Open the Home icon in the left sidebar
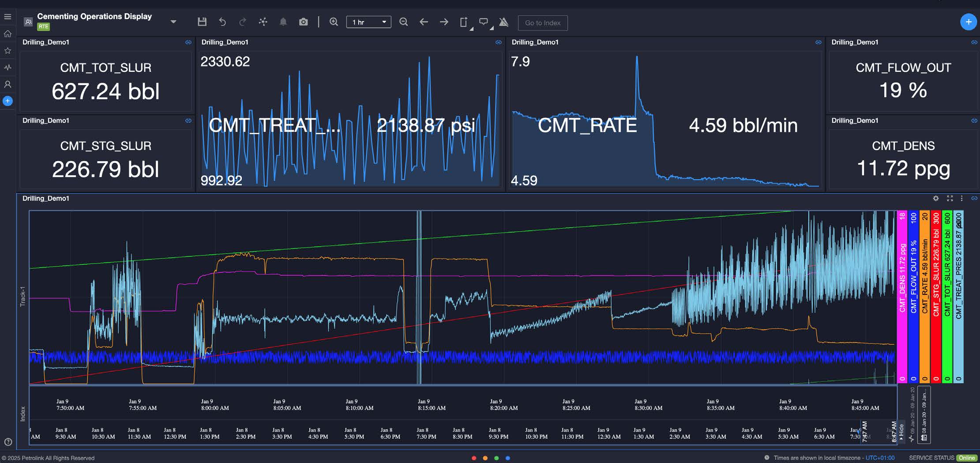 [8, 34]
